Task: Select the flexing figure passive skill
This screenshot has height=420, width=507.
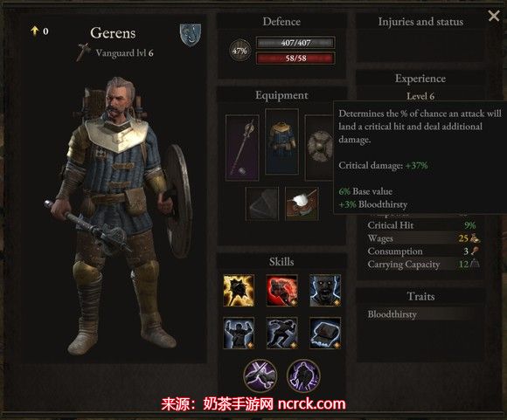Action: pyautogui.click(x=239, y=333)
